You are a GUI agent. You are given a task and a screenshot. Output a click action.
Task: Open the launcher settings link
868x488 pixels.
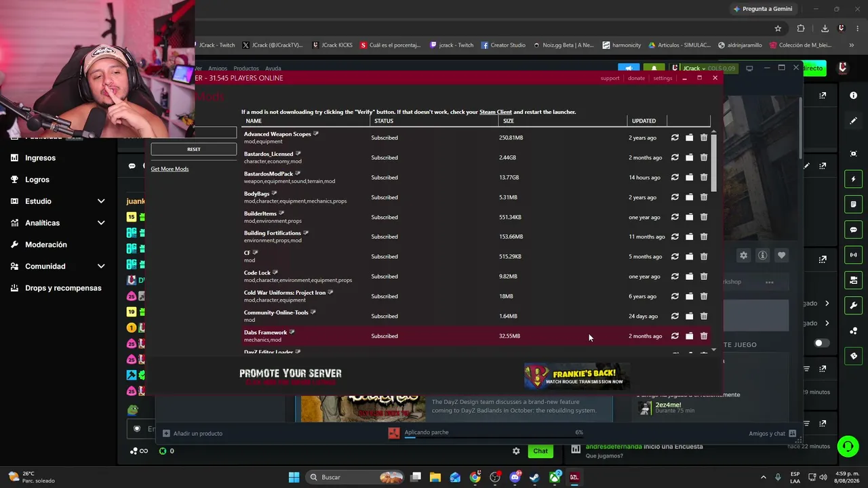click(x=663, y=78)
